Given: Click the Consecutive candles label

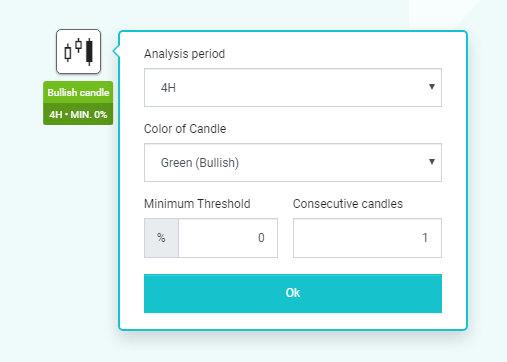Looking at the screenshot, I should (348, 204).
